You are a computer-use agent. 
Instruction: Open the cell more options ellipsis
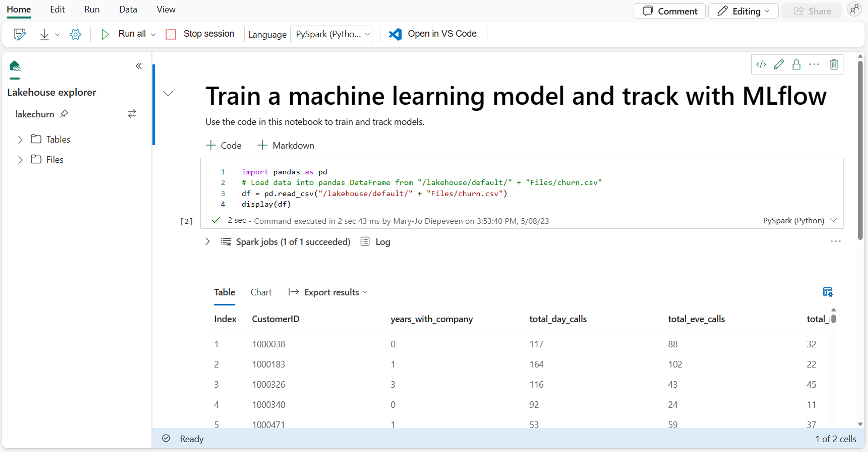(x=814, y=64)
